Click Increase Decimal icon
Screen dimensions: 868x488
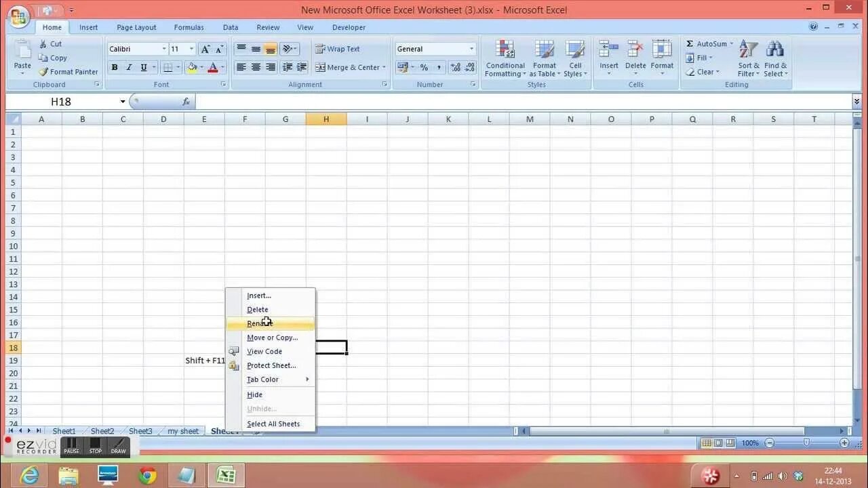point(455,67)
